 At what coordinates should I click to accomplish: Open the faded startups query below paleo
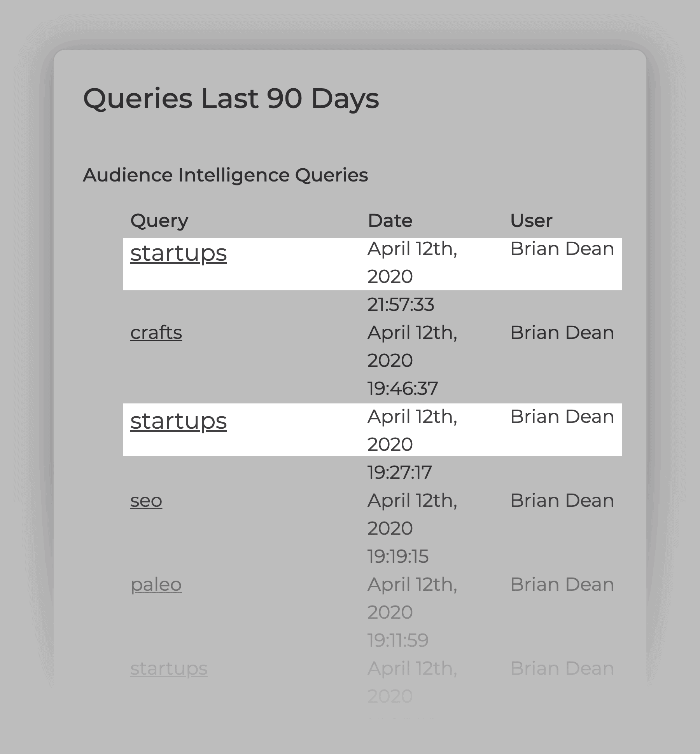[x=169, y=668]
